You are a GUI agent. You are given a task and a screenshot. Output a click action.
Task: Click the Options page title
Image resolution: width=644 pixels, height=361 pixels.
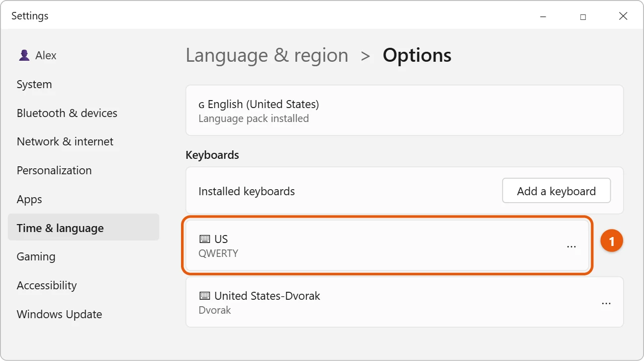[417, 55]
